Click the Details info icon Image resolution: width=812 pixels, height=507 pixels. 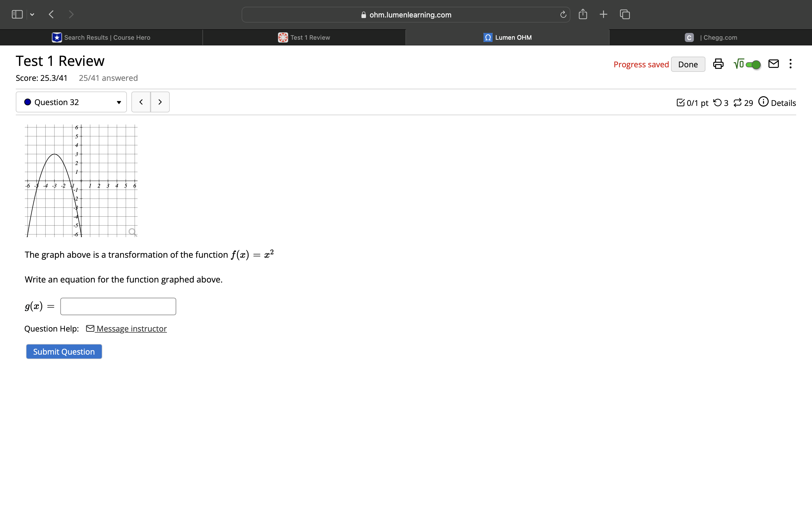tap(763, 102)
